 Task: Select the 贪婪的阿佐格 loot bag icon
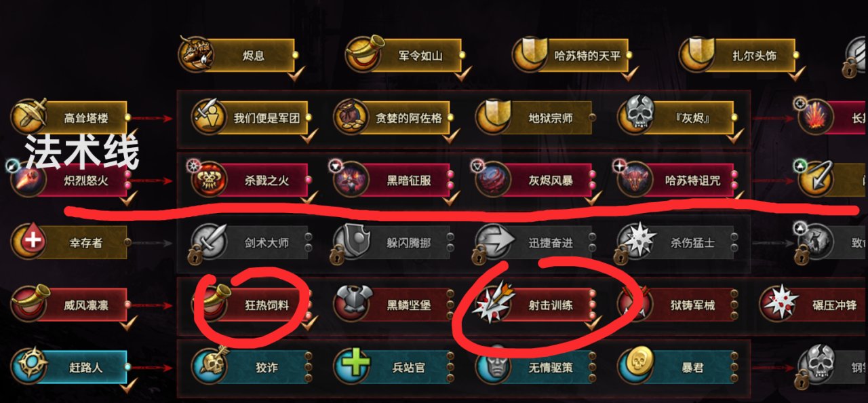point(351,117)
